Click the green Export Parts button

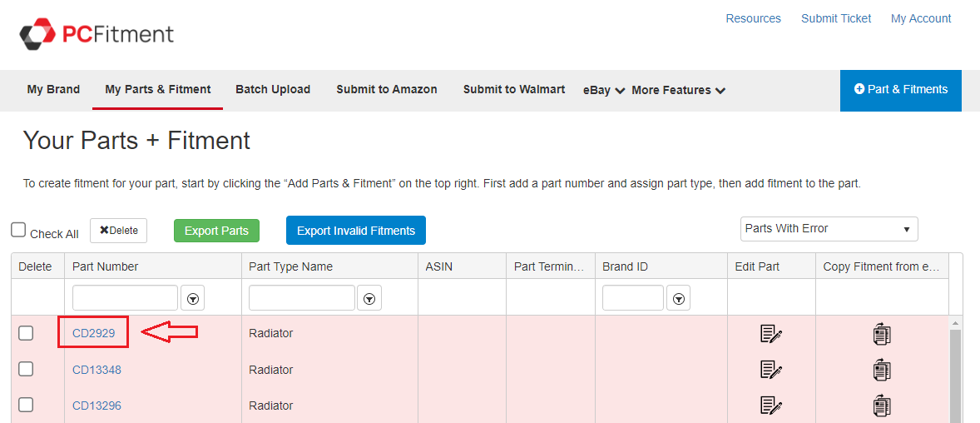click(x=216, y=231)
